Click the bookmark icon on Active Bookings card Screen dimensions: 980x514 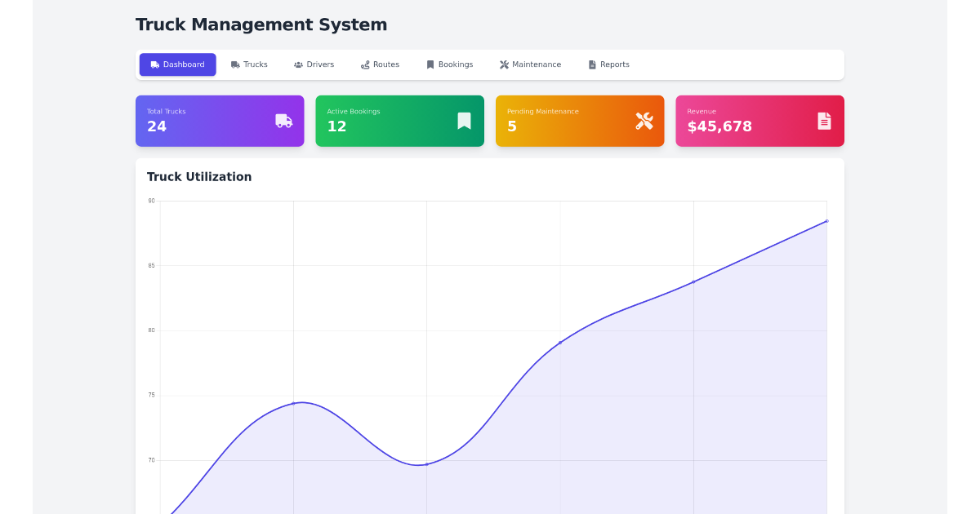click(464, 120)
